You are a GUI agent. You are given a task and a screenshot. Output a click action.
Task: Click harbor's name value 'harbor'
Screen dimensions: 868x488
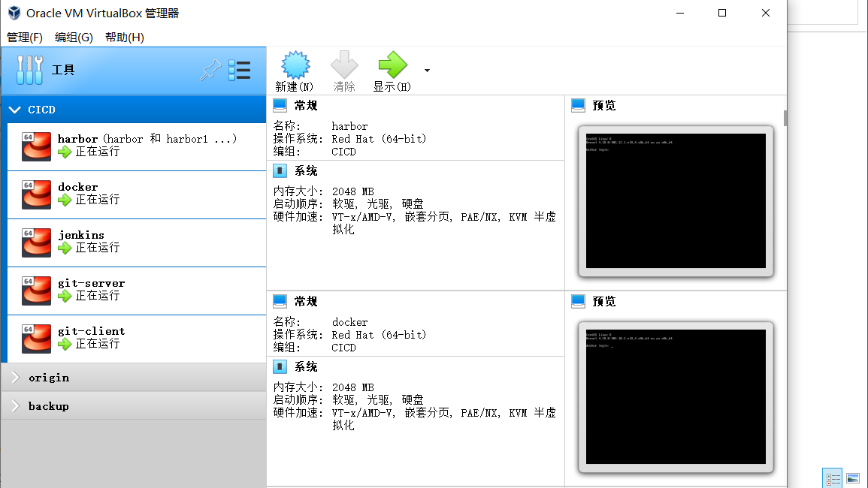click(349, 126)
